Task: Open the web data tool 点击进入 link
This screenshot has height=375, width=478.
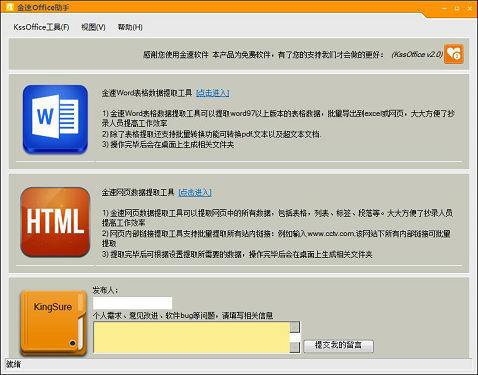Action: [195, 192]
